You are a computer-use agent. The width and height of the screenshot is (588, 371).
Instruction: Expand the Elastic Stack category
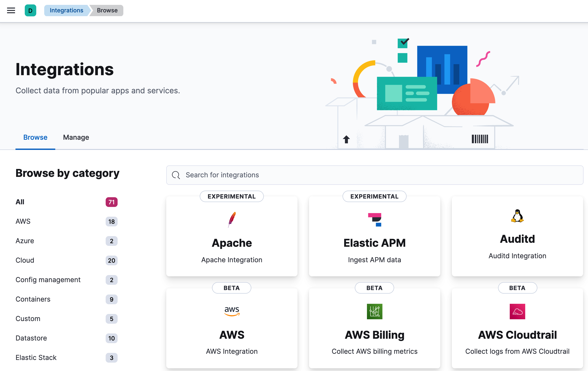click(36, 357)
